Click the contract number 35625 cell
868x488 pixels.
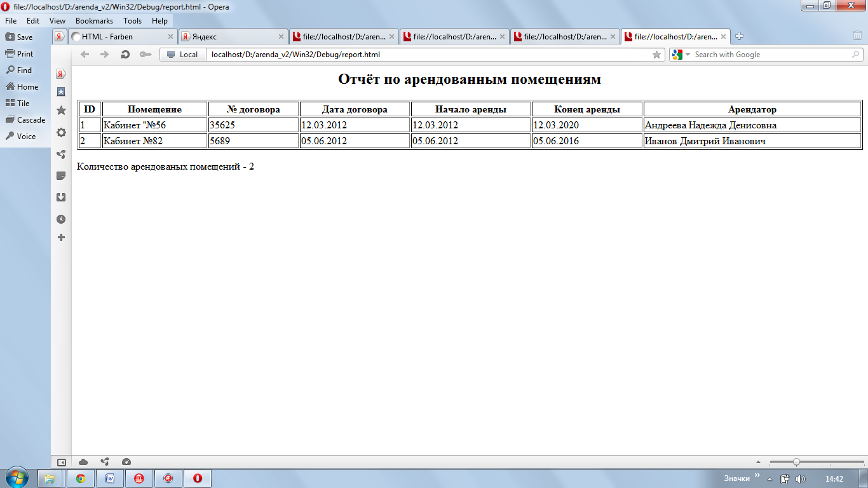click(254, 125)
